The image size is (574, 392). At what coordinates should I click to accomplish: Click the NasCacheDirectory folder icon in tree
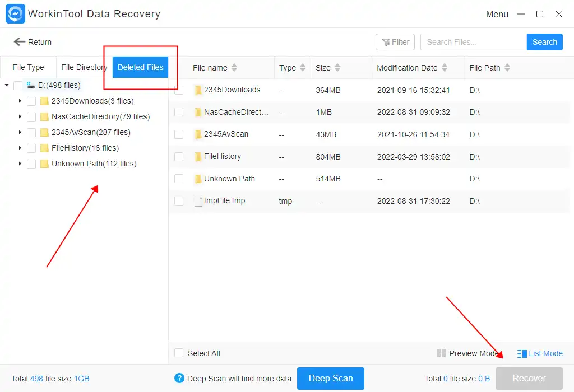coord(44,116)
